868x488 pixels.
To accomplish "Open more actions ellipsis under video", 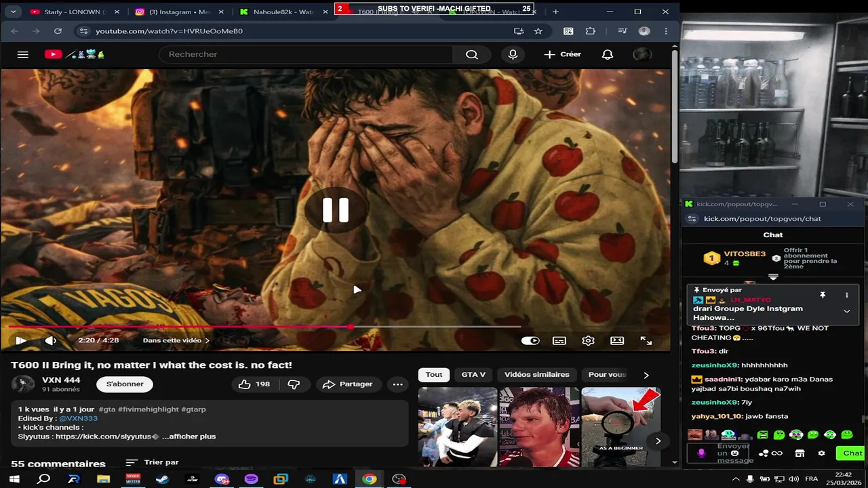I will pyautogui.click(x=398, y=384).
